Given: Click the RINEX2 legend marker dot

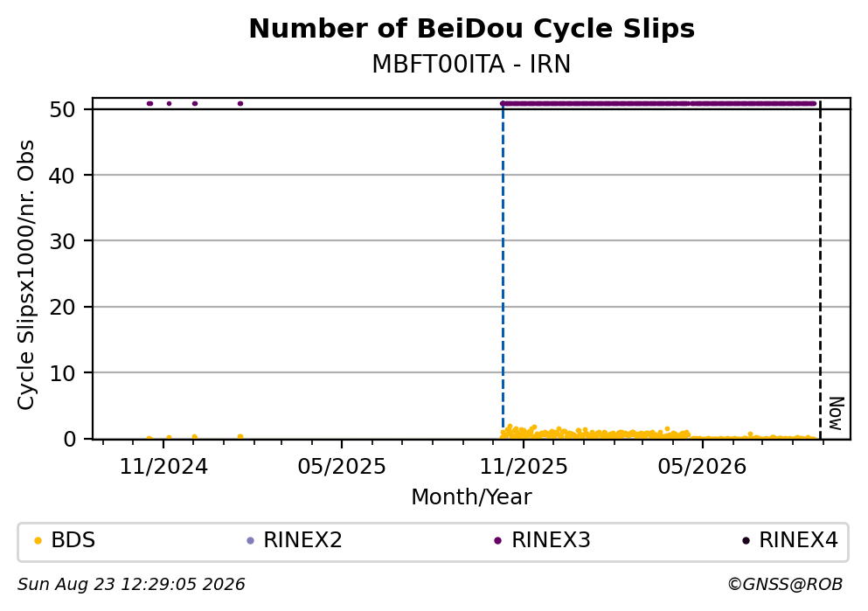Looking at the screenshot, I should point(250,541).
